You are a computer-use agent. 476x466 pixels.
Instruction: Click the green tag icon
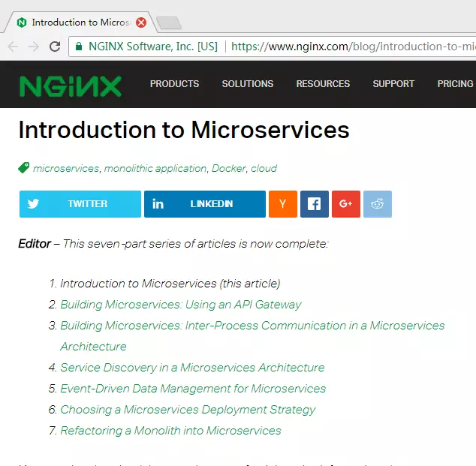click(x=24, y=167)
